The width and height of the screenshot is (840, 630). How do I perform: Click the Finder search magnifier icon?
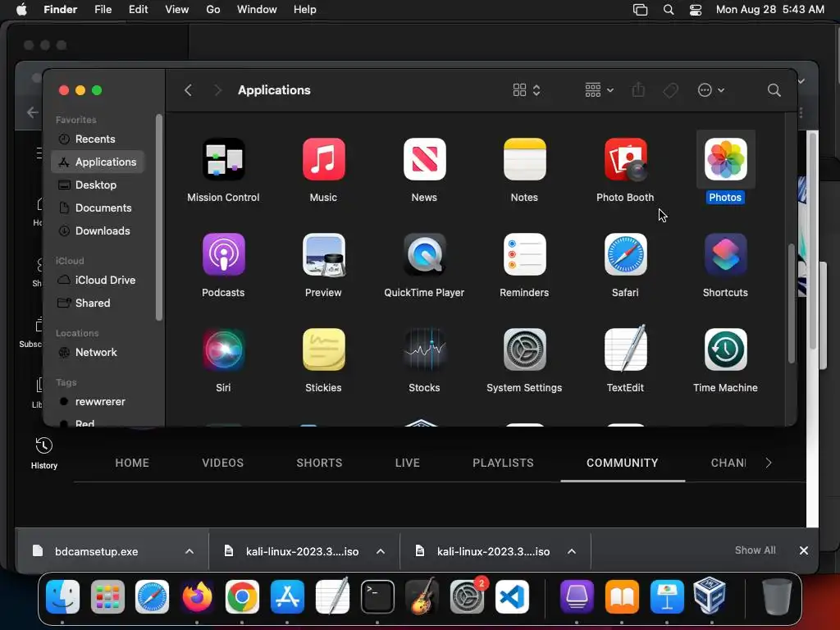774,90
